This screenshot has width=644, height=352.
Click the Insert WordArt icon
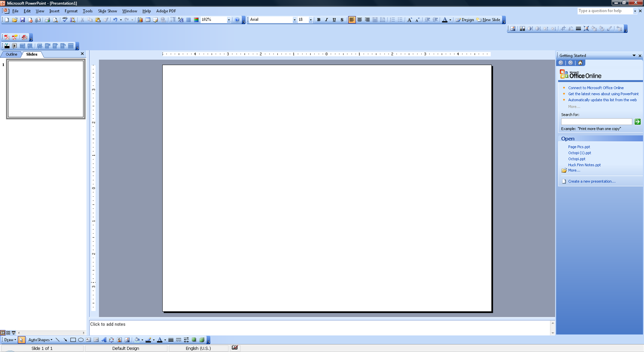[x=104, y=340]
